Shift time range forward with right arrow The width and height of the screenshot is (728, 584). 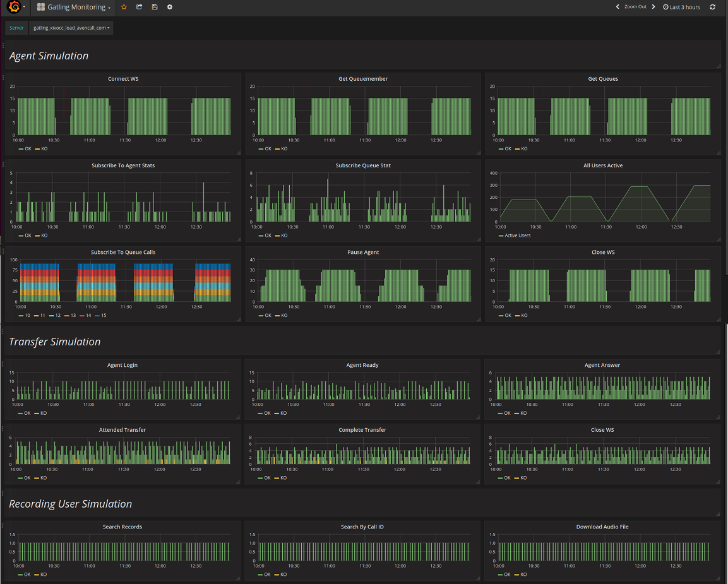pyautogui.click(x=653, y=7)
